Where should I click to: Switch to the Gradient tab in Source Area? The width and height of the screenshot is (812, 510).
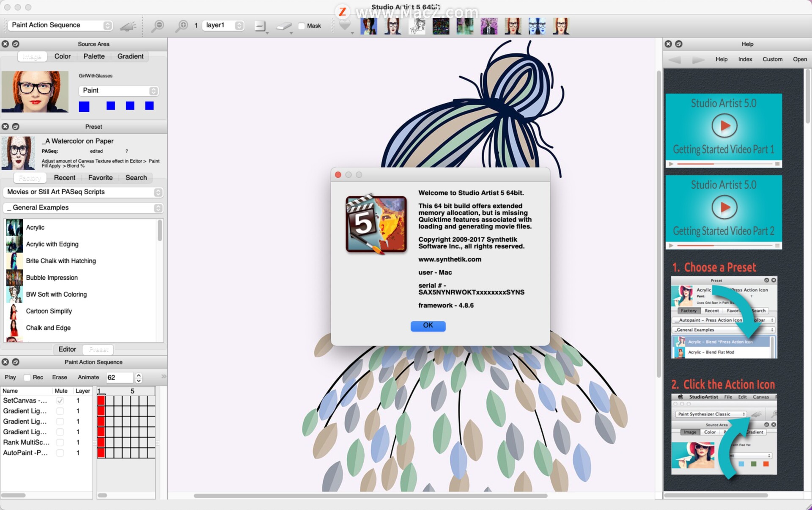coord(130,56)
